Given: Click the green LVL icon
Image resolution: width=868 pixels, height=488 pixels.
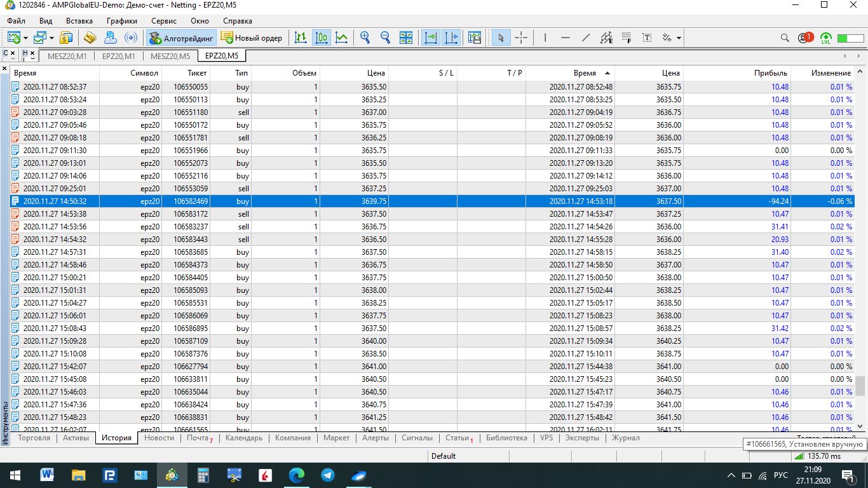Looking at the screenshot, I should click(x=826, y=37).
